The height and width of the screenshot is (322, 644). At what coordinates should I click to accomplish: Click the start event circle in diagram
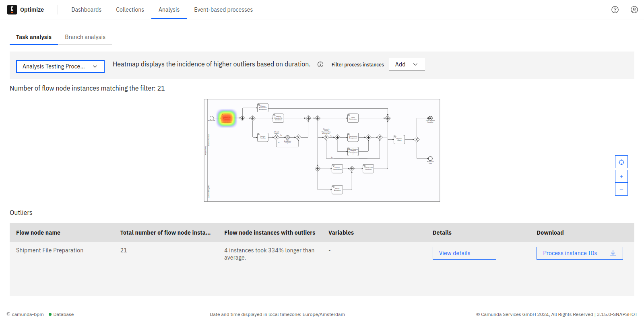tap(212, 118)
